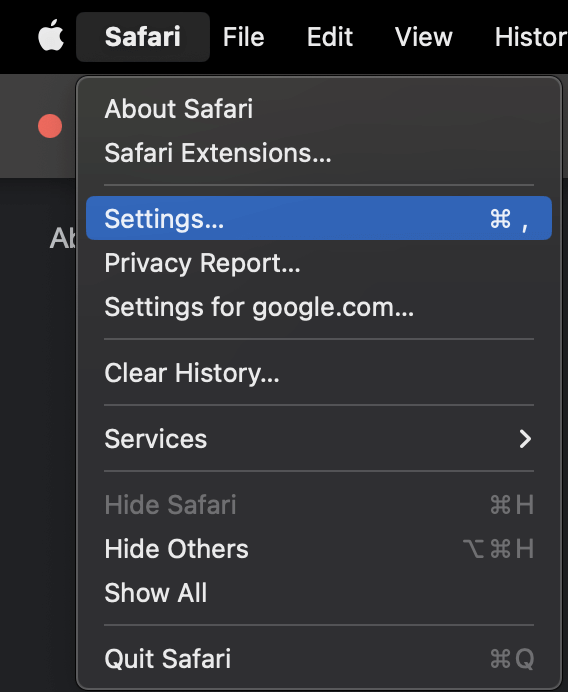Open the Apple menu
Viewport: 568px width, 692px height.
click(51, 35)
